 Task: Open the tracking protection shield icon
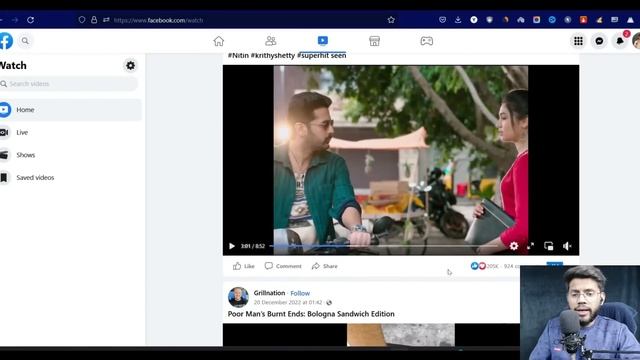click(82, 20)
